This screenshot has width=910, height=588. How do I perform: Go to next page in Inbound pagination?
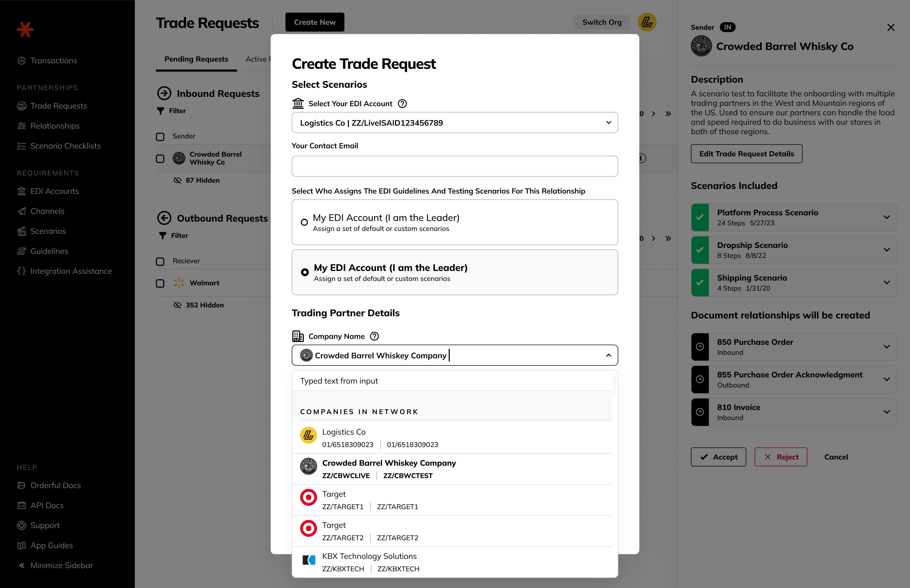click(653, 114)
